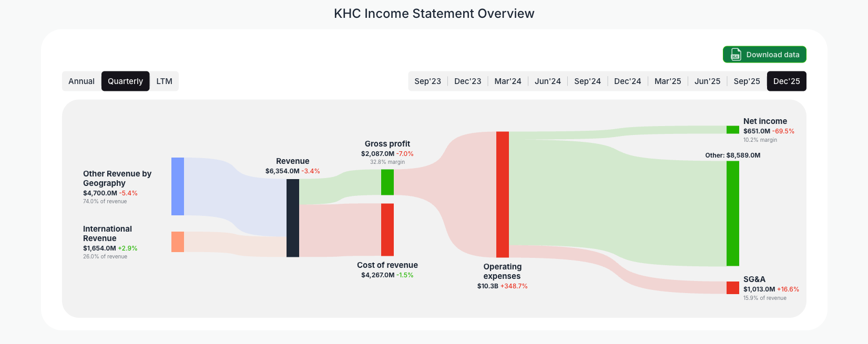Switch to the Annual view
The height and width of the screenshot is (344, 868).
point(81,81)
